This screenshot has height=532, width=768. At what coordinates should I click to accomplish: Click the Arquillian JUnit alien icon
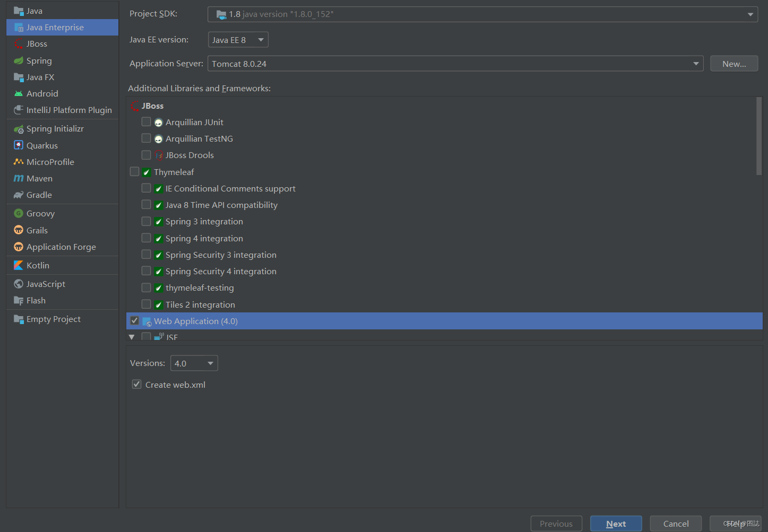pyautogui.click(x=158, y=123)
